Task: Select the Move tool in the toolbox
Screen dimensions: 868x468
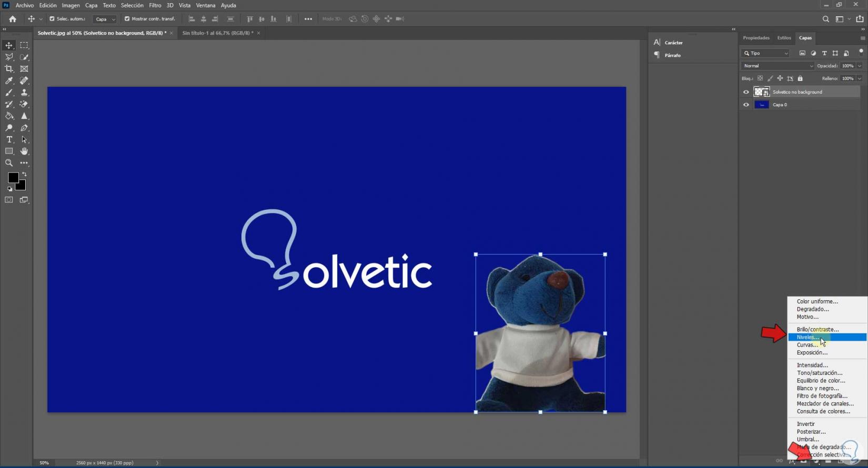Action: point(9,45)
